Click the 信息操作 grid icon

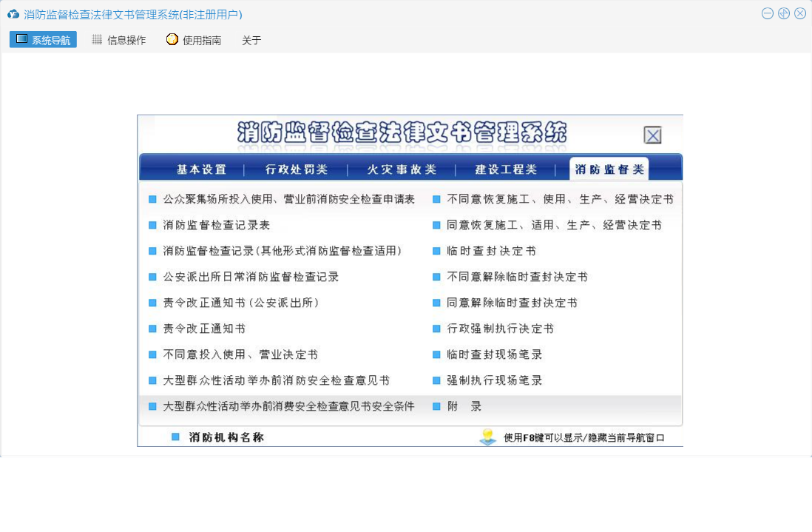tap(97, 40)
